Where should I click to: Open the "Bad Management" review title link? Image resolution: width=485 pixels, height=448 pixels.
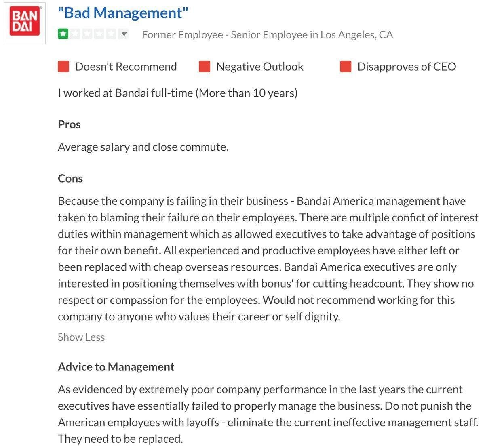click(123, 13)
